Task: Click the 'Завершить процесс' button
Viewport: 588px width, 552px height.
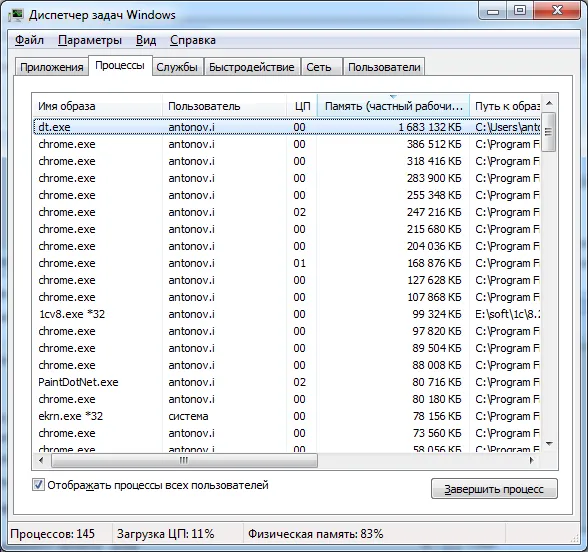Action: point(494,489)
